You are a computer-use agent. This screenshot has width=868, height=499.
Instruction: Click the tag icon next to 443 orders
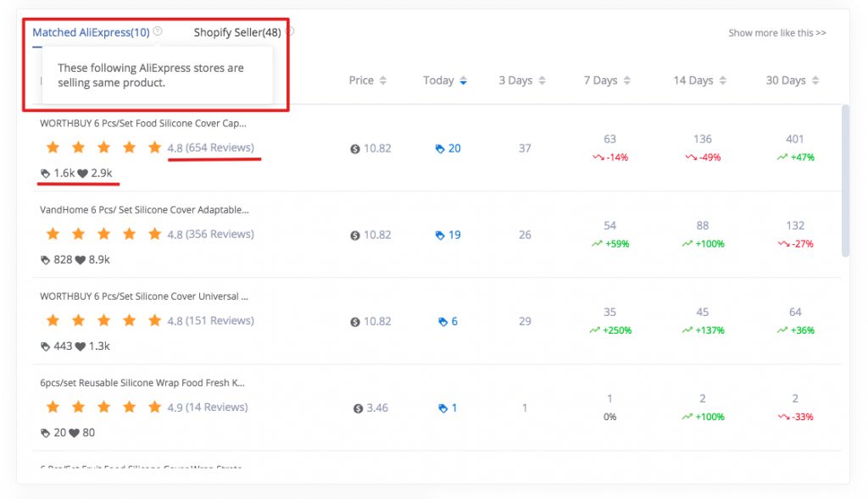pos(46,347)
